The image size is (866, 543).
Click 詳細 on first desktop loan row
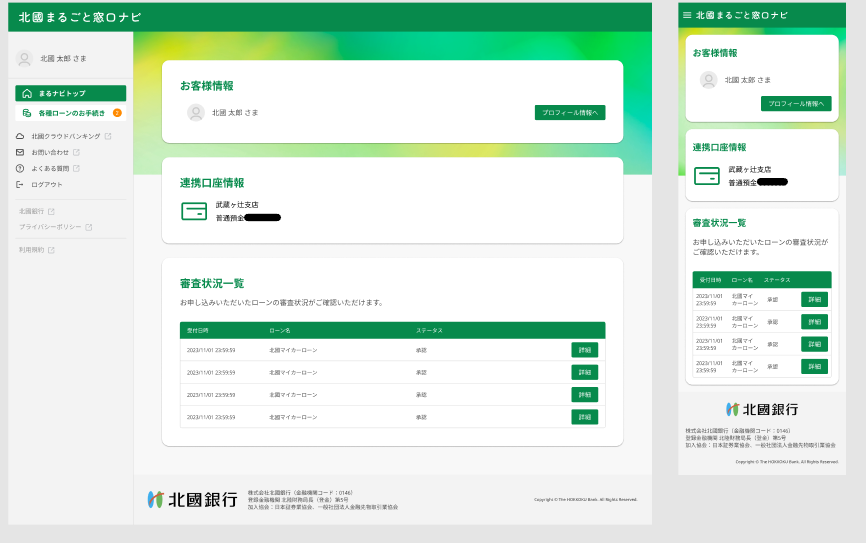coord(584,350)
